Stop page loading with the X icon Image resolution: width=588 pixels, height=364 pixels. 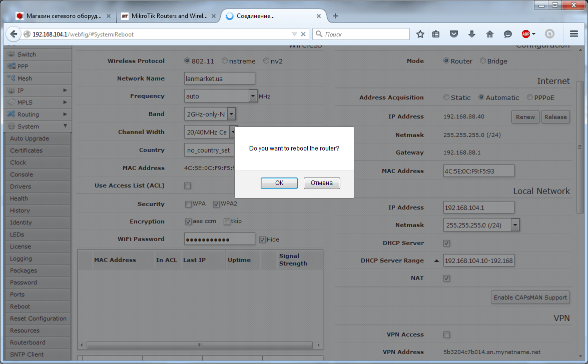(303, 34)
